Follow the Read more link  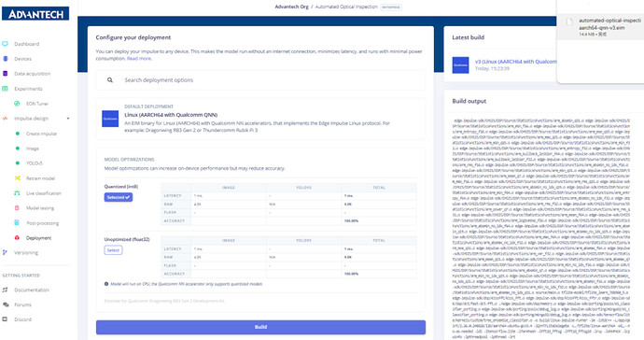coord(139,59)
